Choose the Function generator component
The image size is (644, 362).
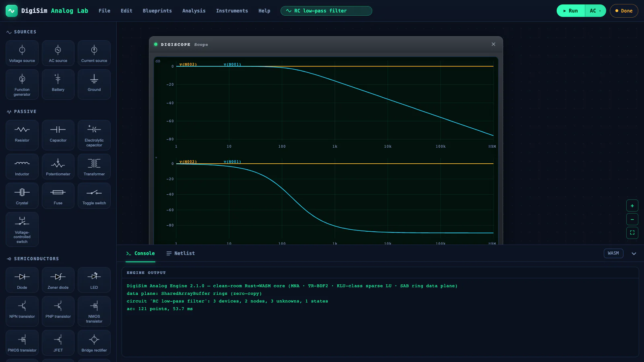click(x=22, y=84)
